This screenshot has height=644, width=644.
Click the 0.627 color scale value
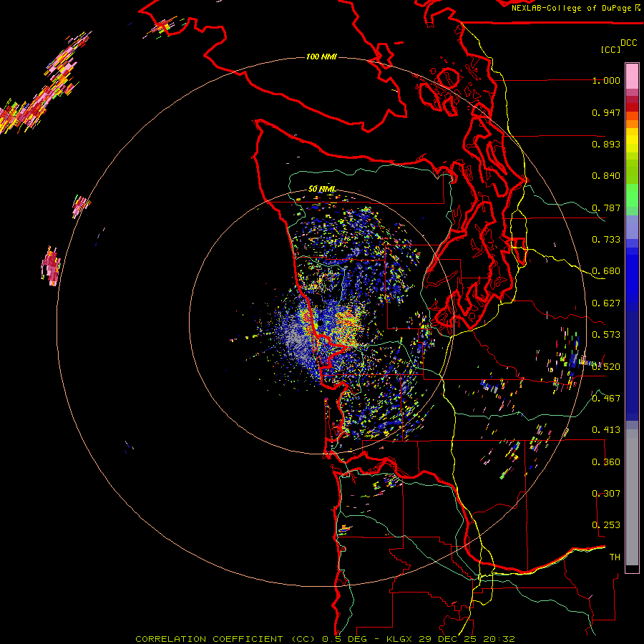(x=606, y=303)
